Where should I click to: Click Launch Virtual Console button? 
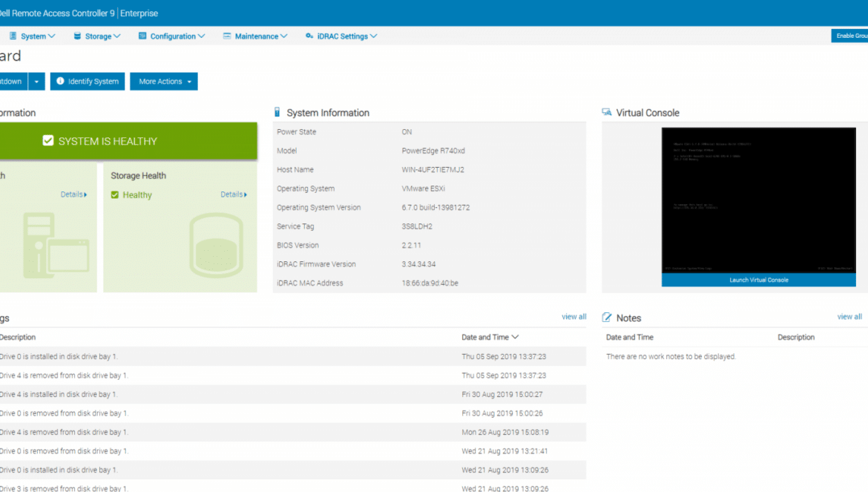(x=758, y=280)
